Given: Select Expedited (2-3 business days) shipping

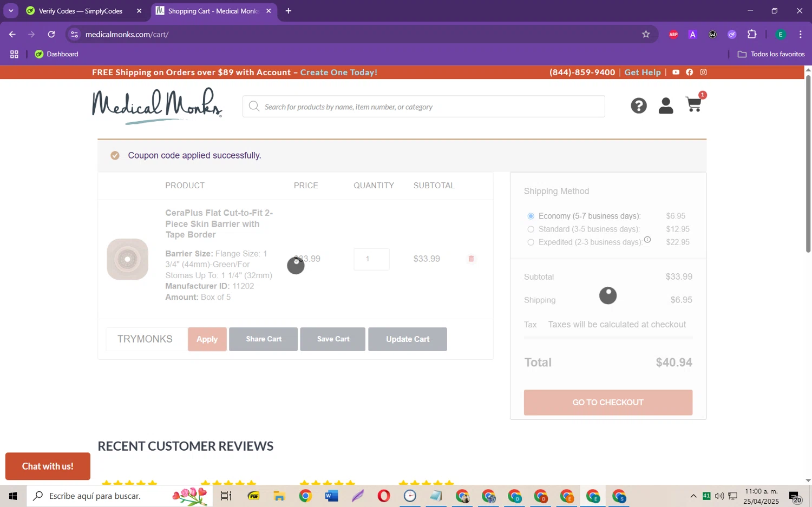Looking at the screenshot, I should pos(531,242).
